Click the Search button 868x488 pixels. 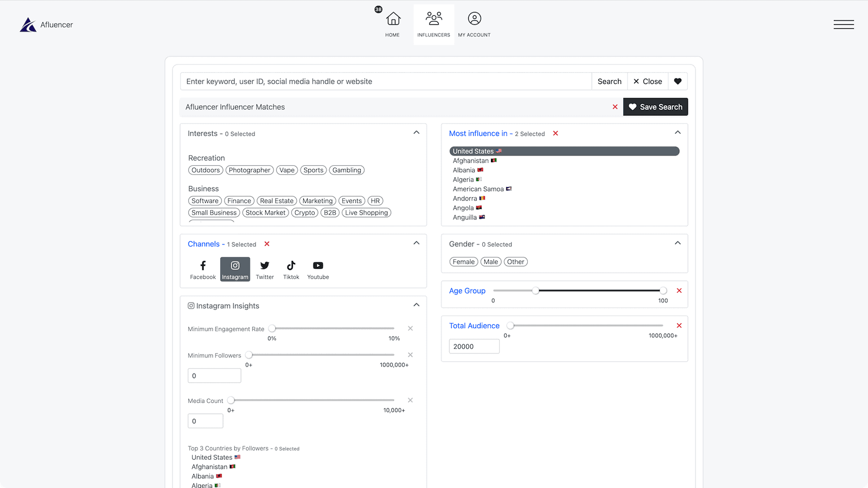609,81
